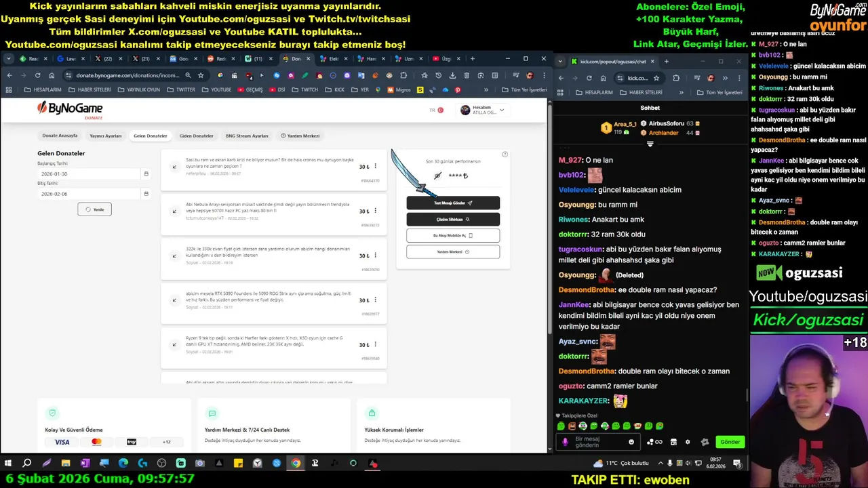Click incoming arrow icon of Ryzen 9 donation
Viewport: 868px width, 488px height.
174,345
